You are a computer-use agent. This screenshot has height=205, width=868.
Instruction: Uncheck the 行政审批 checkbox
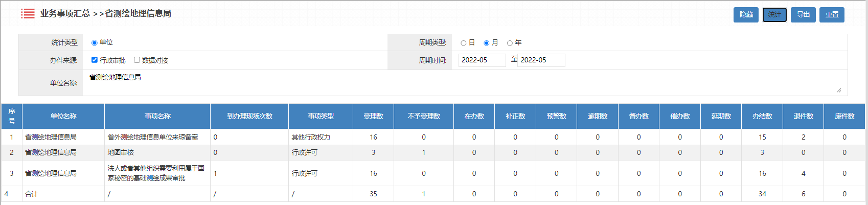(x=95, y=60)
